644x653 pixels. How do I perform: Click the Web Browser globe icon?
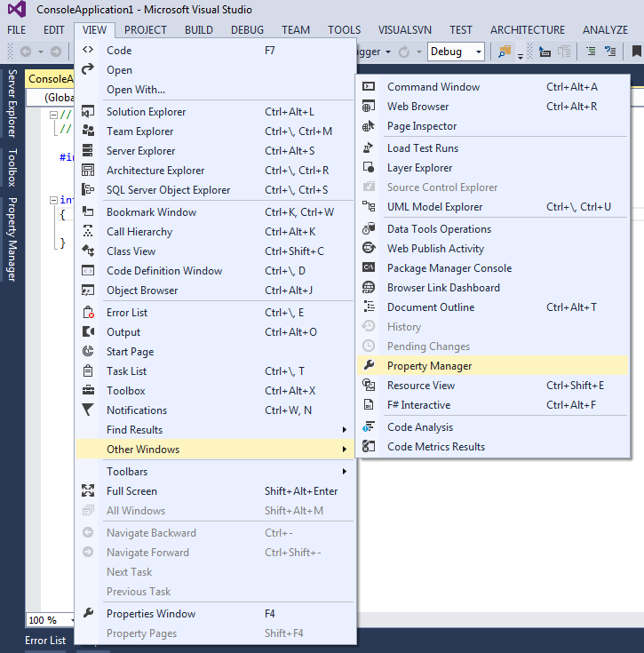(x=369, y=107)
